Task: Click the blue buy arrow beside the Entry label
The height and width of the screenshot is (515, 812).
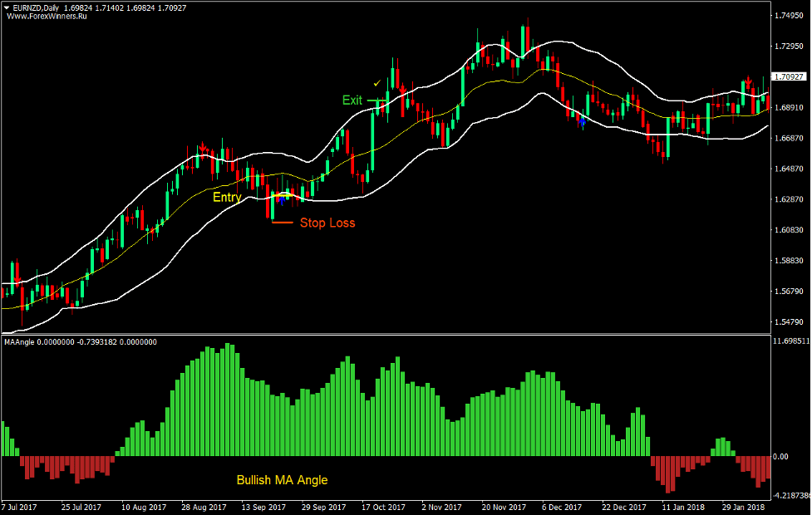Action: click(x=283, y=200)
